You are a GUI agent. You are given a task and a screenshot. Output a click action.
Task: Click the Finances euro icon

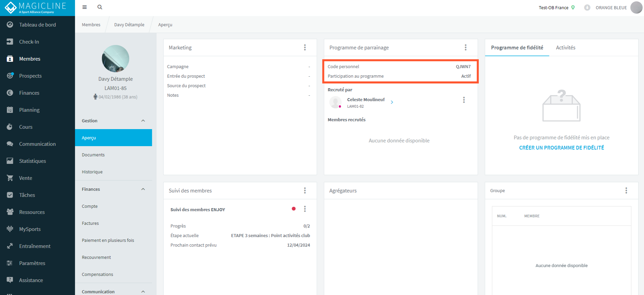(10, 93)
